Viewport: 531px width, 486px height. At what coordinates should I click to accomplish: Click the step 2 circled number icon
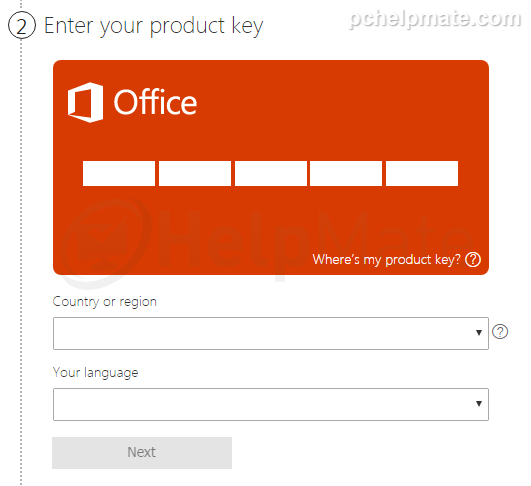pos(22,25)
